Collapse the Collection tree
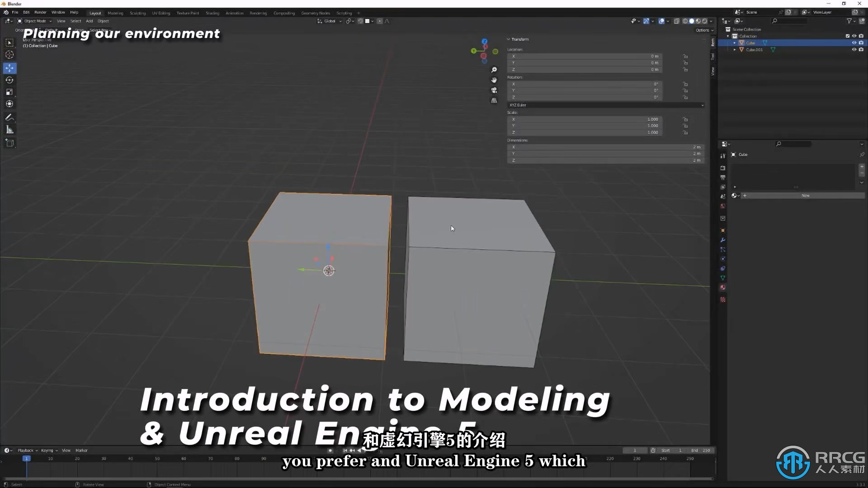The image size is (868, 488). (x=728, y=36)
